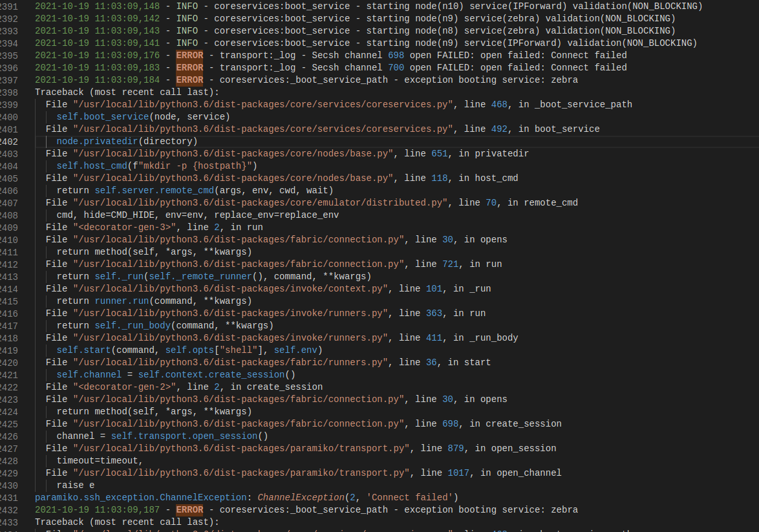The image size is (759, 532).
Task: Click the first highlighted ERROR label
Action: (x=189, y=55)
